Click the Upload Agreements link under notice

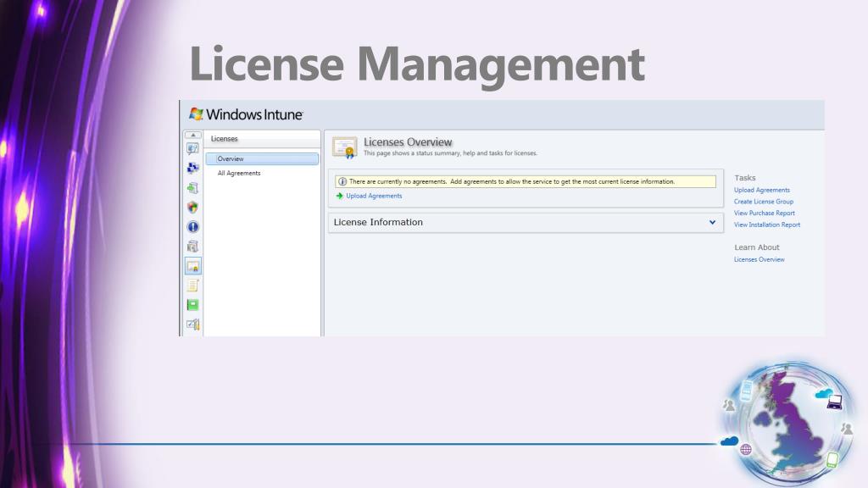pyautogui.click(x=374, y=196)
